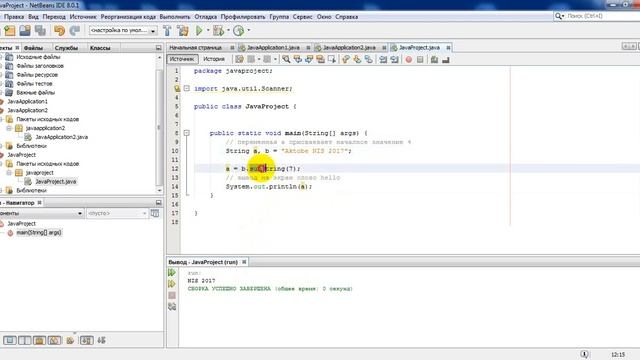Minimize the Projects panel window
Image resolution: width=640 pixels, height=360 pixels.
click(x=158, y=48)
